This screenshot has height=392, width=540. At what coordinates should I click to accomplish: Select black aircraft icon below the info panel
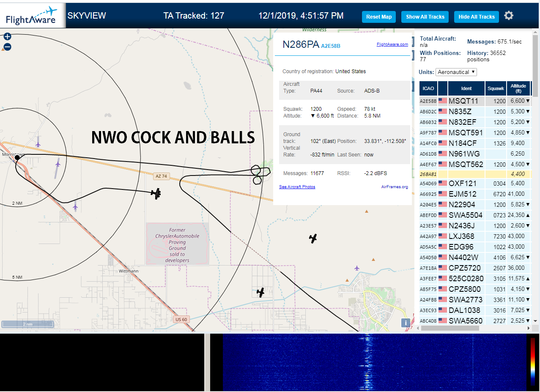click(313, 238)
